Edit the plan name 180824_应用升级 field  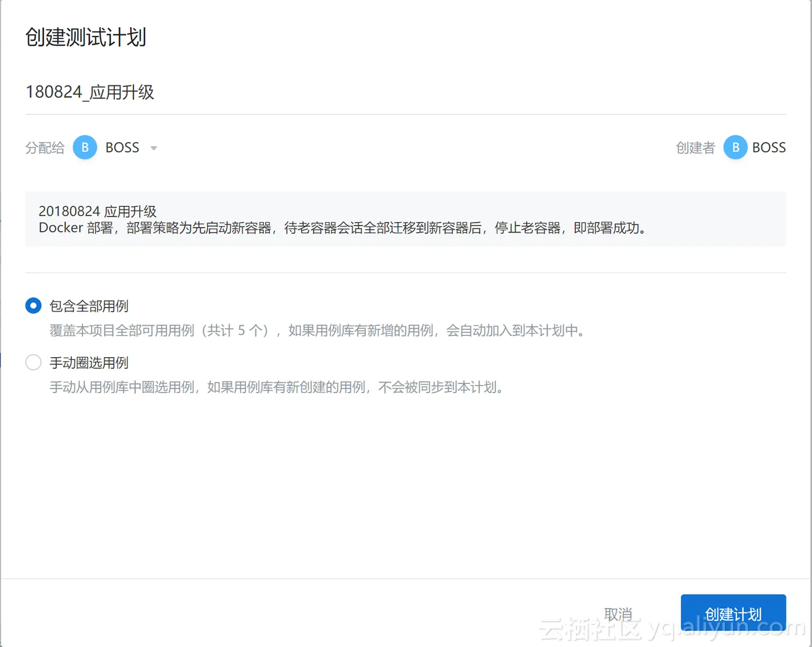[x=405, y=92]
